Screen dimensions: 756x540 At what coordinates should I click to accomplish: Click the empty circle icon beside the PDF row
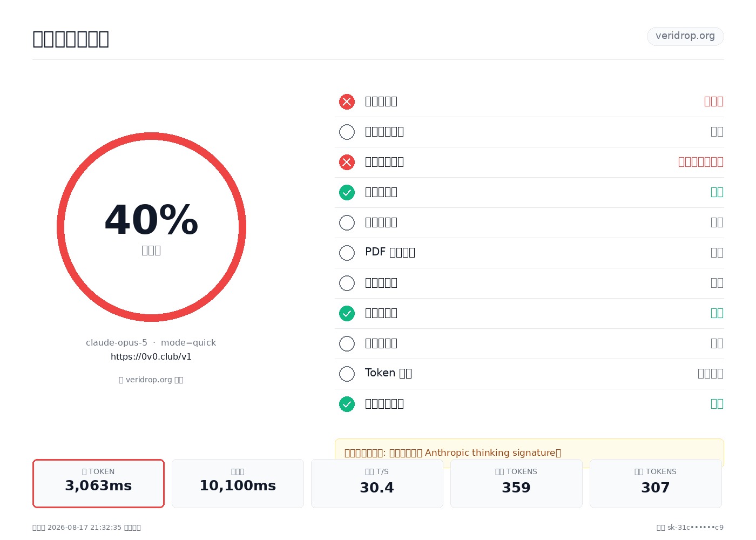click(347, 253)
